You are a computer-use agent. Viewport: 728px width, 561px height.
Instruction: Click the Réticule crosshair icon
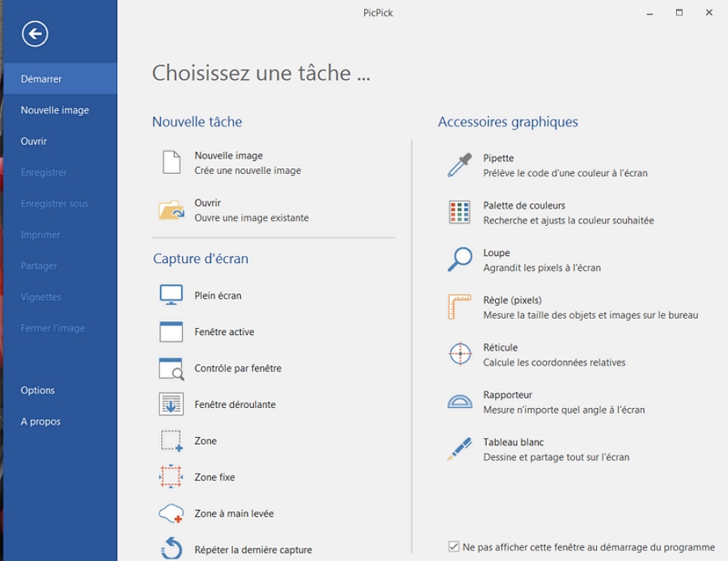460,354
